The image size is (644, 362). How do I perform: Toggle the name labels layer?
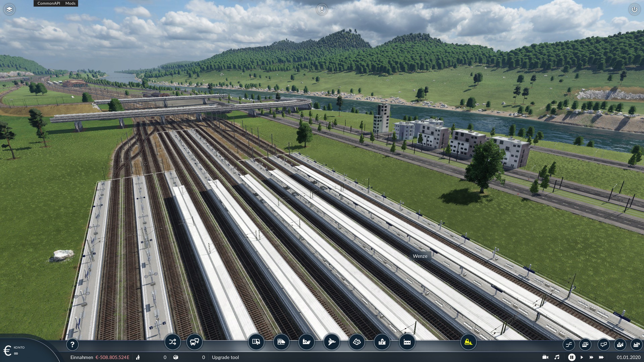click(x=603, y=344)
